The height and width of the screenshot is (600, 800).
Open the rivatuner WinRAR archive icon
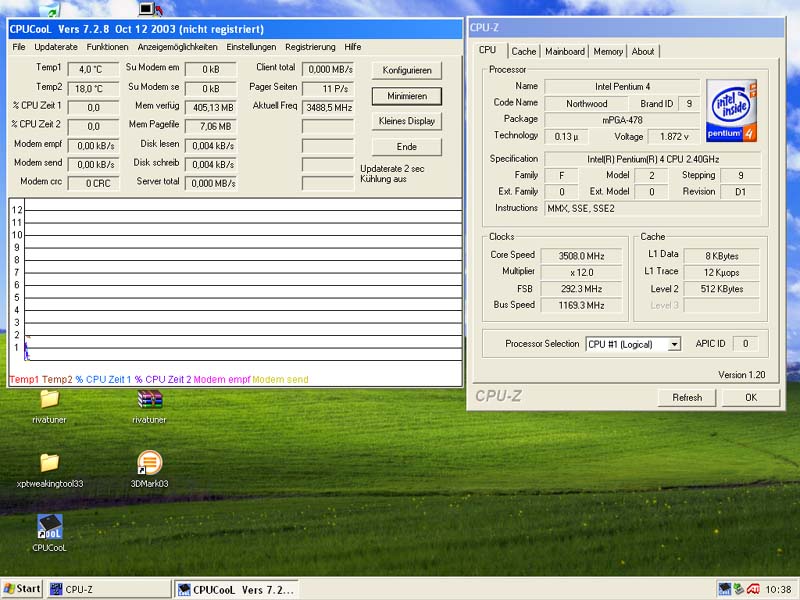[149, 400]
